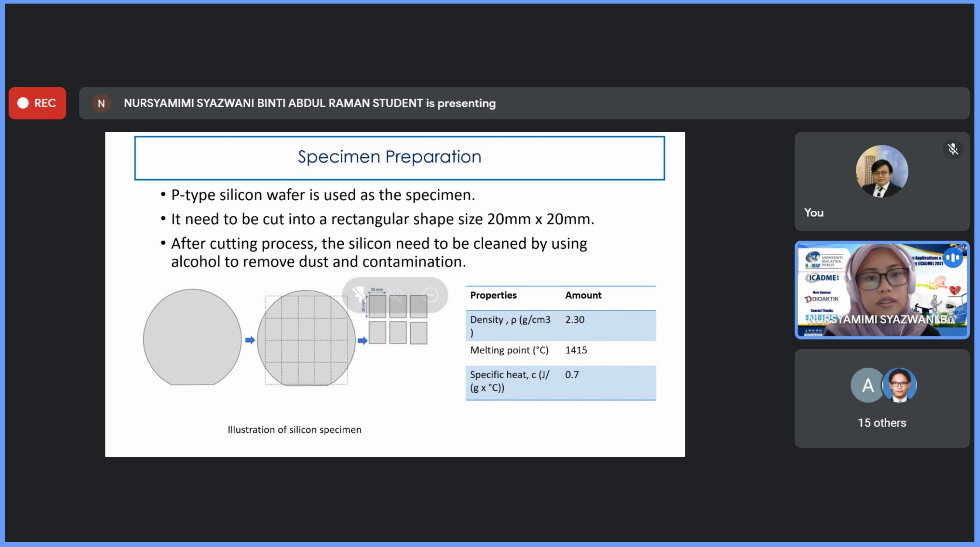Click the presenter's N avatar in banner
The height and width of the screenshot is (547, 980).
[x=101, y=103]
